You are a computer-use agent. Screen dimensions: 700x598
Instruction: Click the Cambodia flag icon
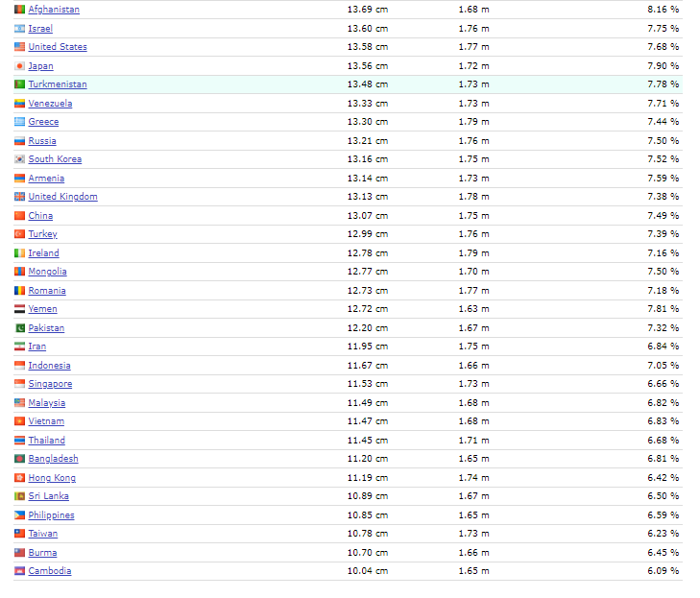[19, 571]
